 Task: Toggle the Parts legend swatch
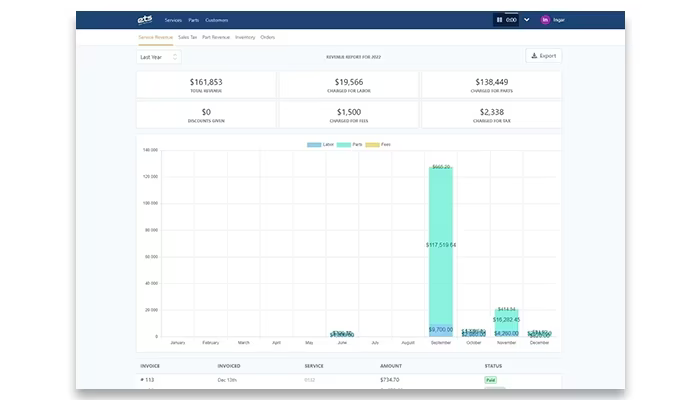(x=343, y=145)
